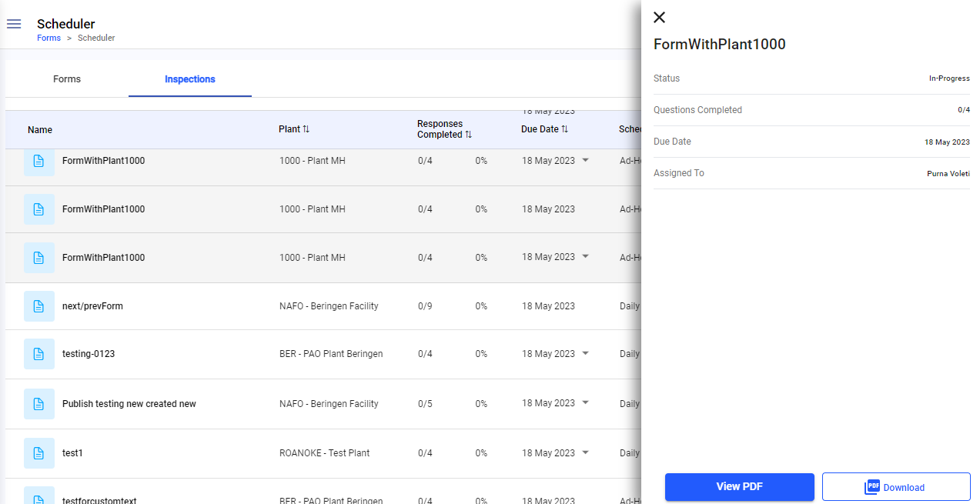Go to Forms via breadcrumb link
The height and width of the screenshot is (504, 980).
coord(48,38)
